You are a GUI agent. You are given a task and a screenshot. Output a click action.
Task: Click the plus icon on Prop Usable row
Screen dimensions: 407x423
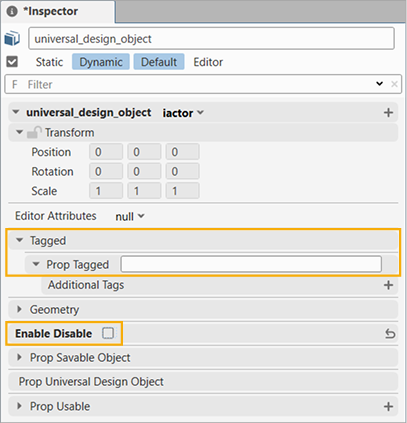388,406
